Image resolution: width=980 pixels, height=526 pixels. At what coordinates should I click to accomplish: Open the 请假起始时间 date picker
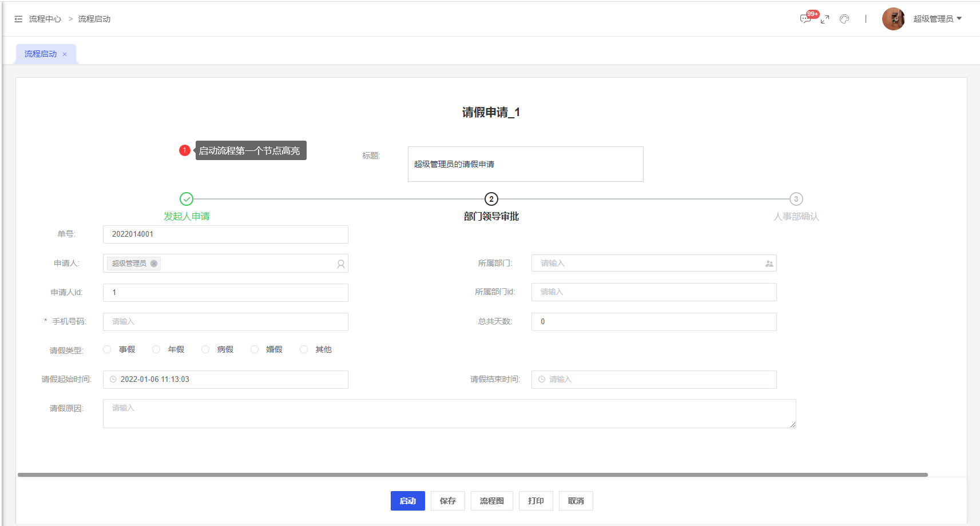pyautogui.click(x=225, y=380)
